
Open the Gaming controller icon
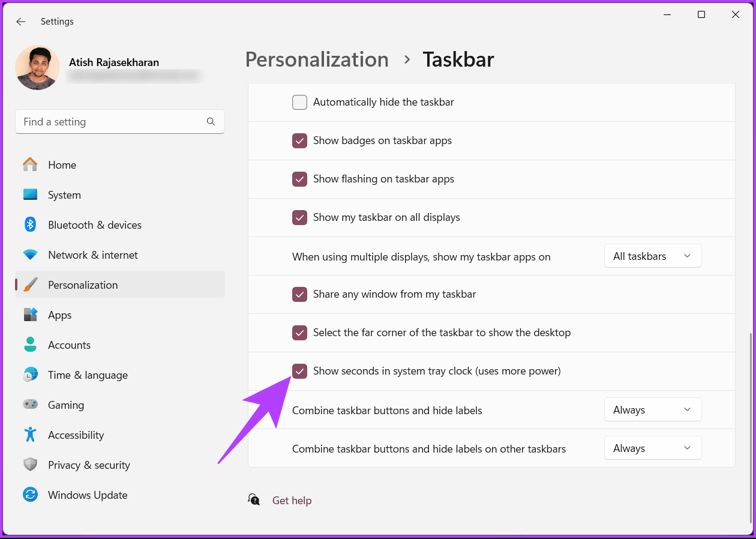[30, 405]
